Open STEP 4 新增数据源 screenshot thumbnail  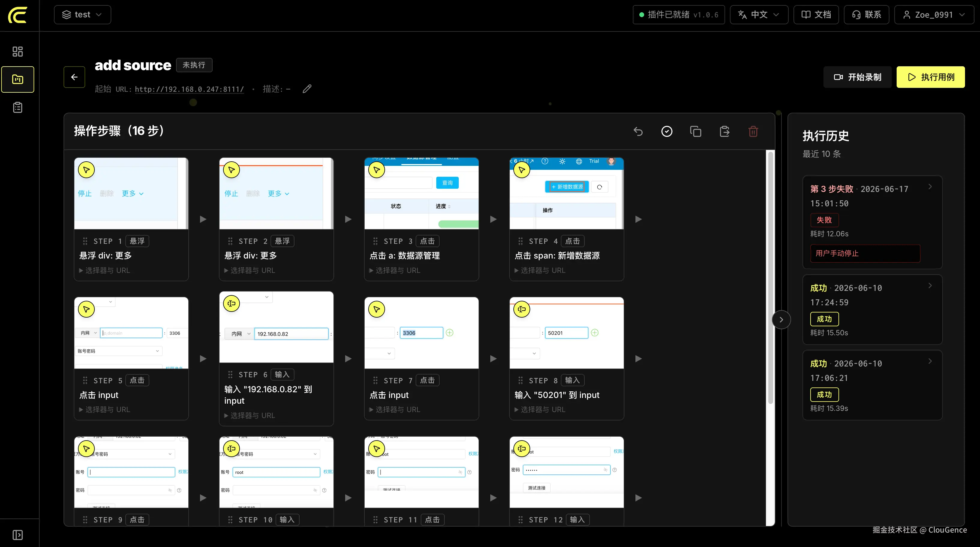click(566, 193)
